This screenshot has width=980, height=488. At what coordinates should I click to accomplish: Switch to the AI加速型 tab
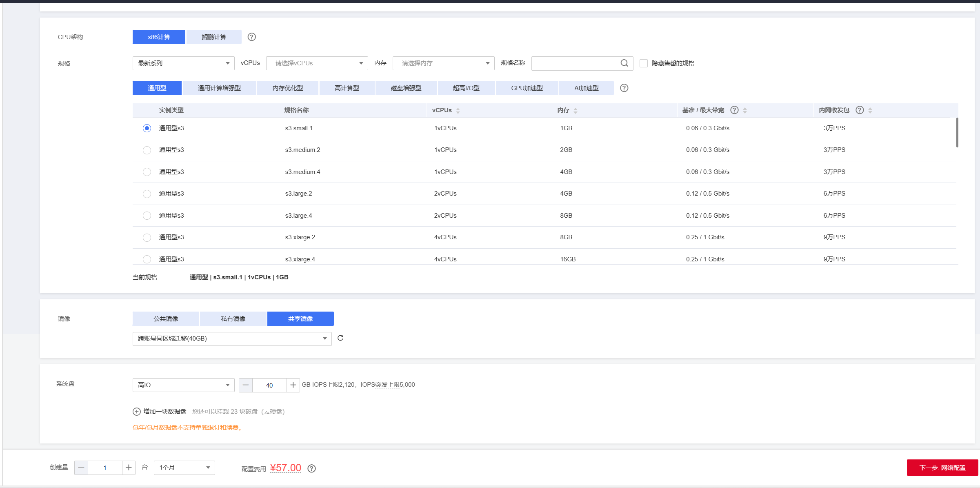(587, 88)
